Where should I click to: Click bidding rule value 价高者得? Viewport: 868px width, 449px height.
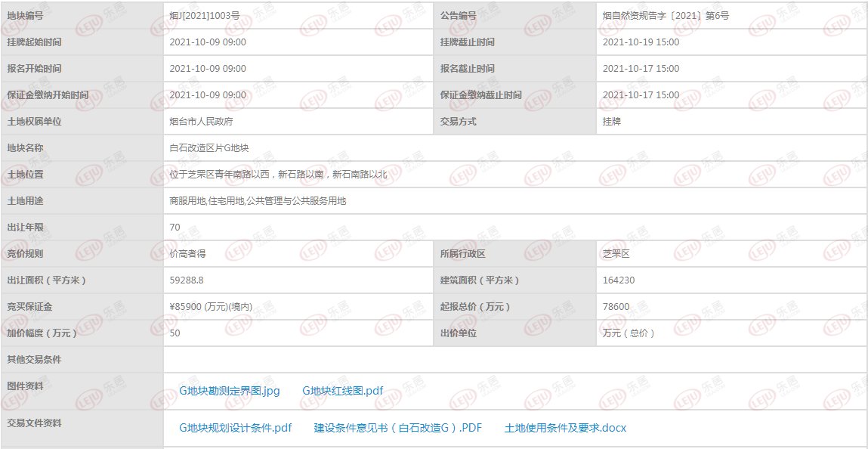187,254
